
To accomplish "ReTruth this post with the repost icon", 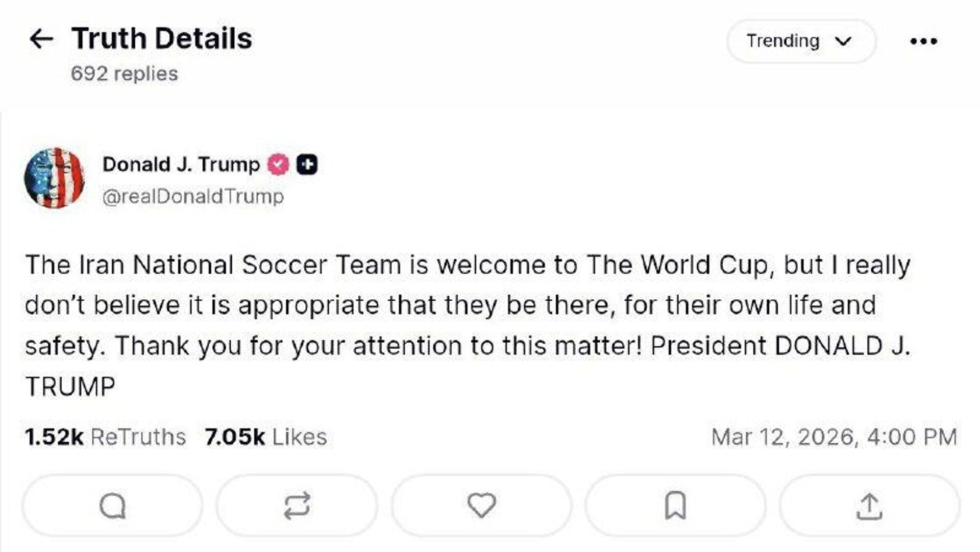I will click(x=297, y=506).
